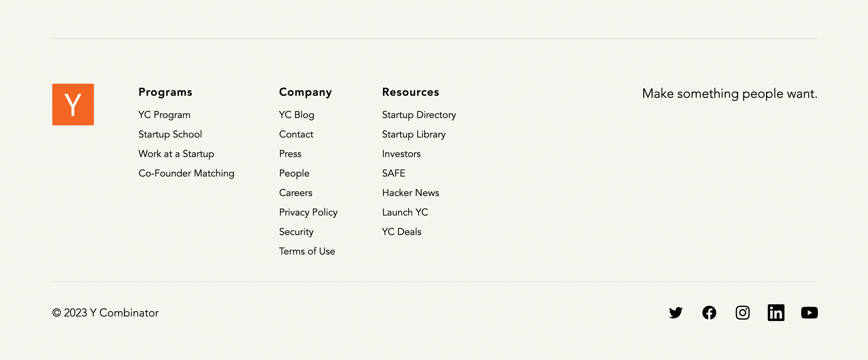Go to Hacker News link

pos(410,193)
